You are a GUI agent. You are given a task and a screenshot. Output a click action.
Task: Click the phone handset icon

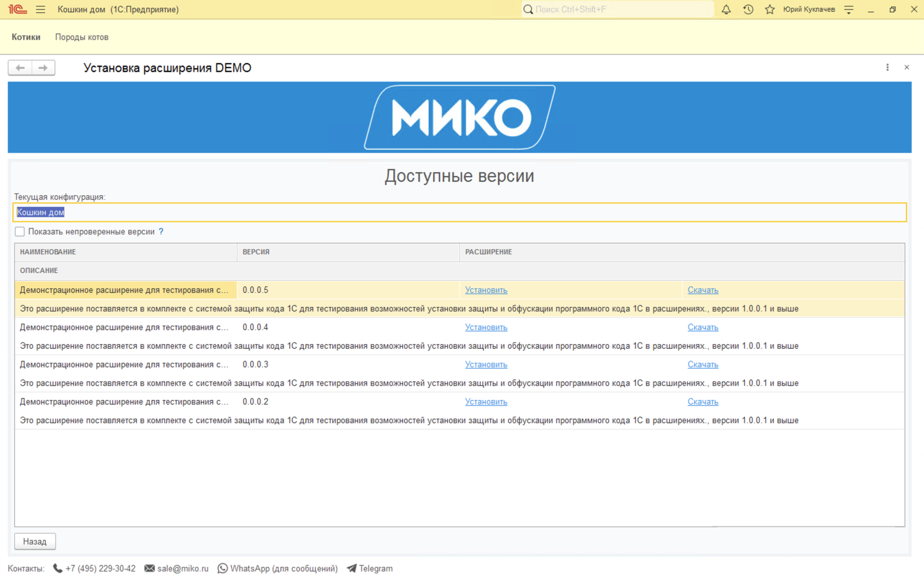tap(58, 568)
